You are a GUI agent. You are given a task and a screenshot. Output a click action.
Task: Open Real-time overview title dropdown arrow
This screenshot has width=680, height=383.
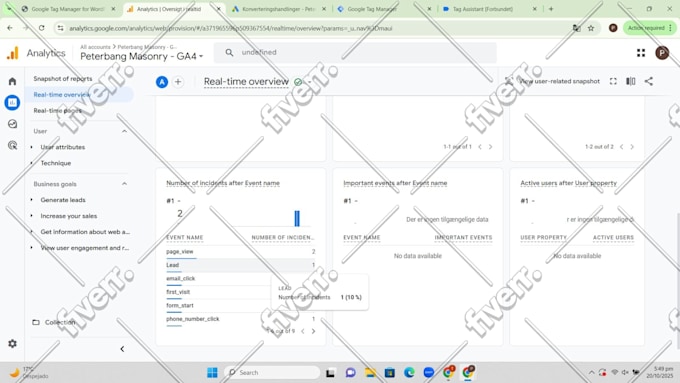(310, 82)
